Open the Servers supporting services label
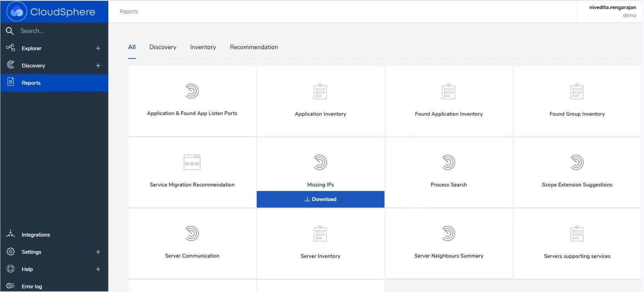Viewport: 644px width, 292px height. (x=577, y=256)
